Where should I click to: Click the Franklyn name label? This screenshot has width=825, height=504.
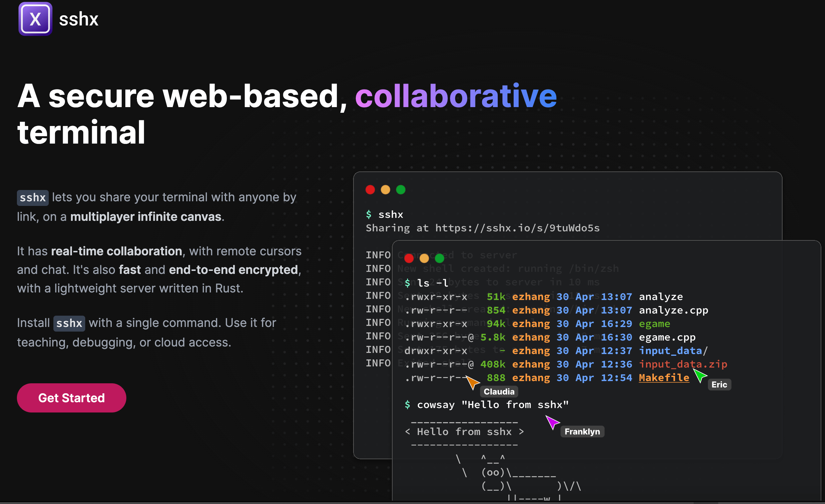[582, 432]
